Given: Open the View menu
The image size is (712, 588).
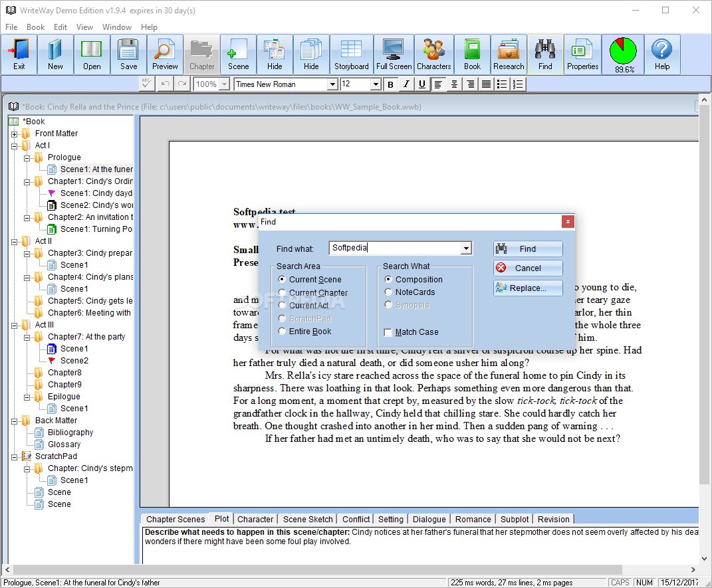Looking at the screenshot, I should point(84,27).
